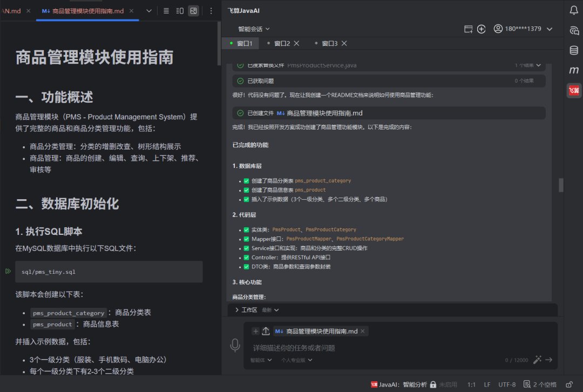The height and width of the screenshot is (392, 583).
Task: Switch to 窗口3 chat tab
Action: [x=329, y=44]
